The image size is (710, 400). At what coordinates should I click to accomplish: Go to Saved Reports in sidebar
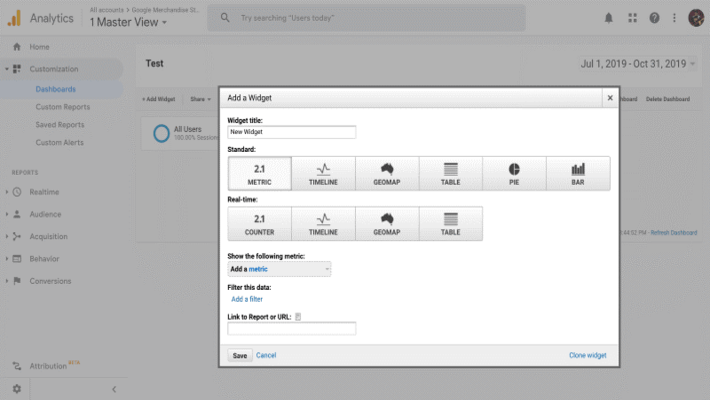(60, 125)
